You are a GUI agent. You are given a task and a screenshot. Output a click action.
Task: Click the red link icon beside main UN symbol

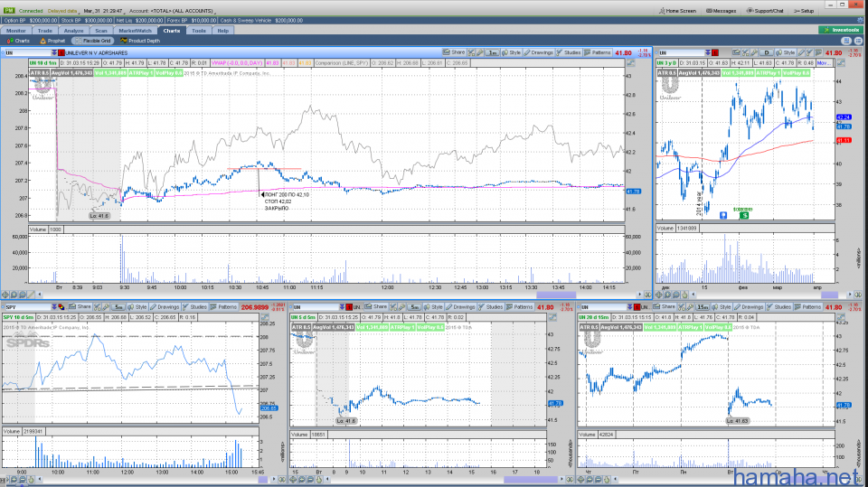pyautogui.click(x=61, y=52)
